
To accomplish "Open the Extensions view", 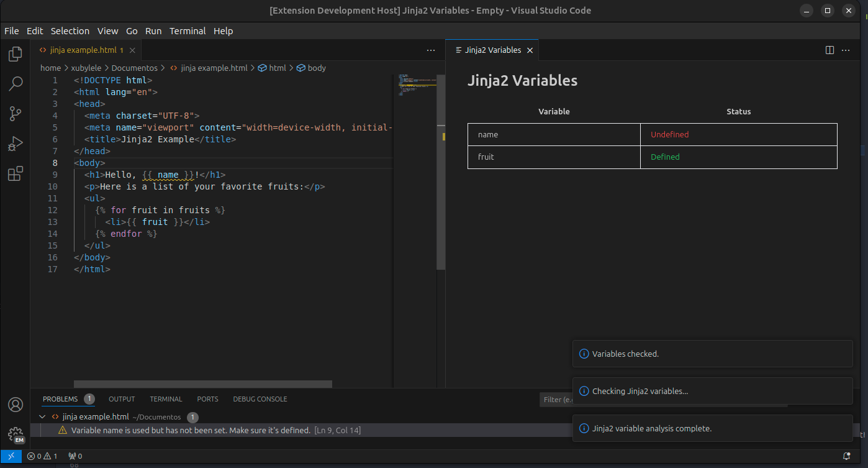I will tap(16, 174).
